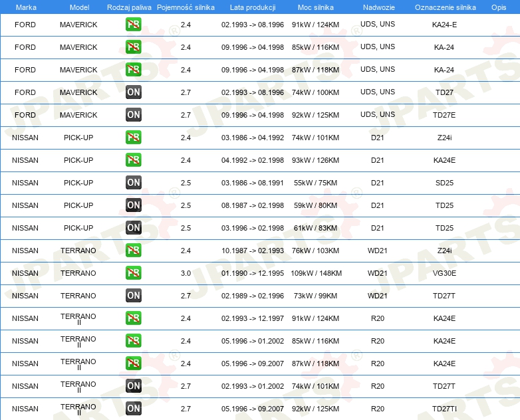This screenshot has width=520, height=420.
Task: Click FORD in KA24-E row
Action: click(x=25, y=25)
